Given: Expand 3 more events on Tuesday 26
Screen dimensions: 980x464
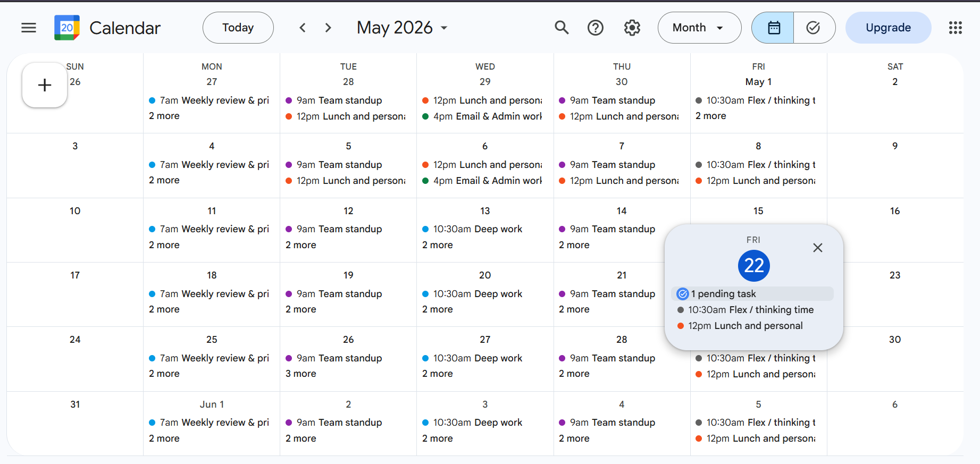Looking at the screenshot, I should (301, 374).
